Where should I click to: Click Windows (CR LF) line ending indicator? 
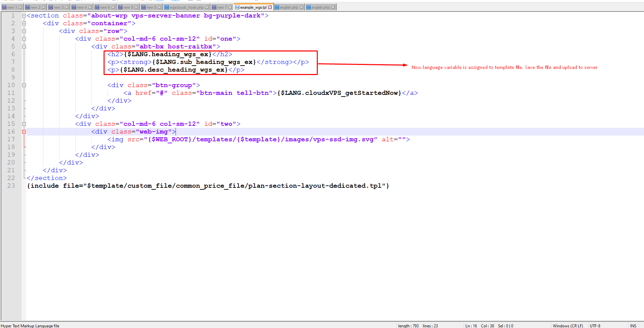click(x=568, y=326)
